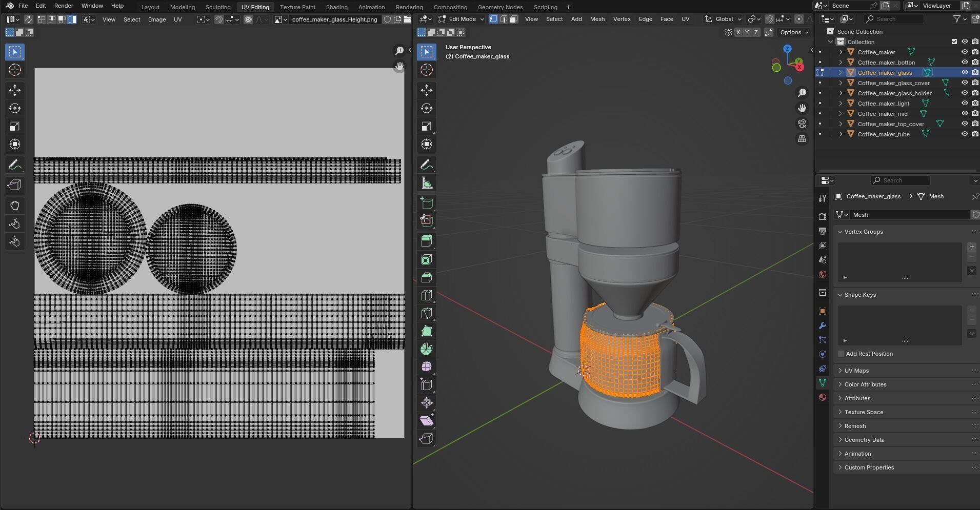
Task: Select the Rotate tool in 3D viewport toolbar
Action: click(x=426, y=108)
